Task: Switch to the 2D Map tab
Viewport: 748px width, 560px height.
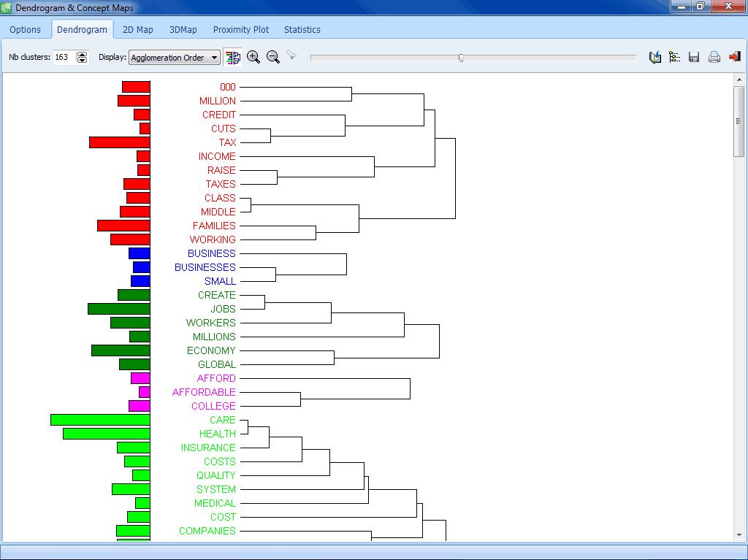Action: 137,30
